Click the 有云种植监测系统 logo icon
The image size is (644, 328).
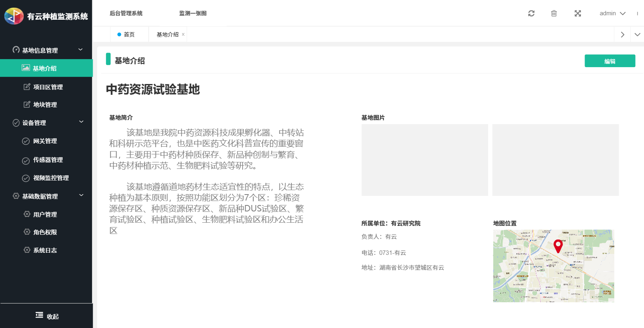click(x=14, y=16)
